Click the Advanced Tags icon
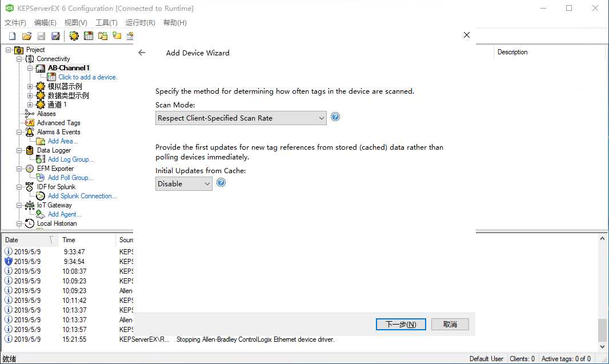This screenshot has width=609, height=364. pyautogui.click(x=30, y=123)
